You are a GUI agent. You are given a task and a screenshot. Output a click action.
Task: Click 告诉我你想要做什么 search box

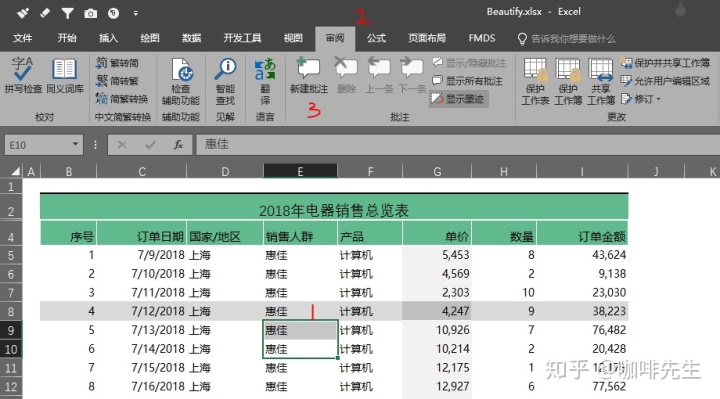pyautogui.click(x=567, y=39)
